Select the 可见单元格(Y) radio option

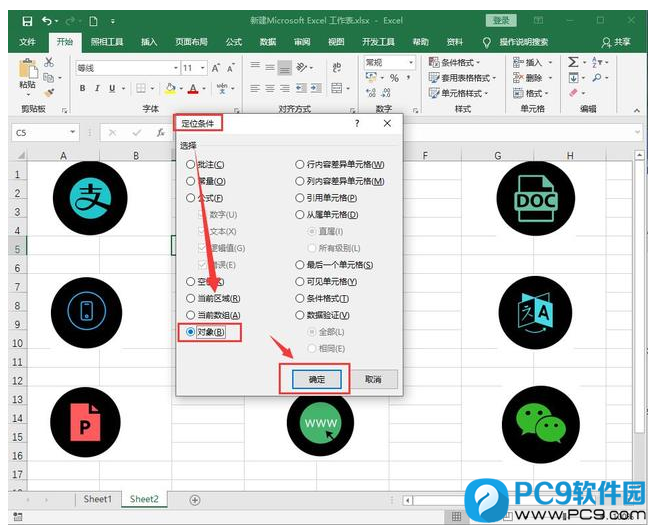point(326,281)
